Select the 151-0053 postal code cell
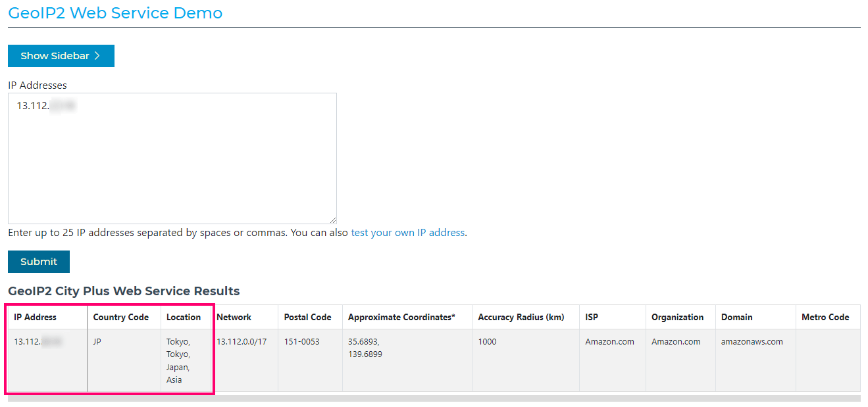This screenshot has height=407, width=868. (x=310, y=360)
